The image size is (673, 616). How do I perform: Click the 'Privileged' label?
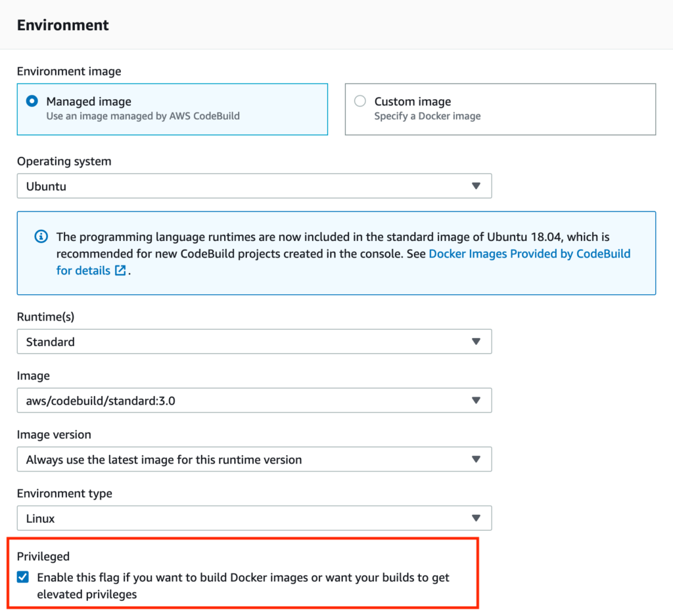tap(43, 556)
